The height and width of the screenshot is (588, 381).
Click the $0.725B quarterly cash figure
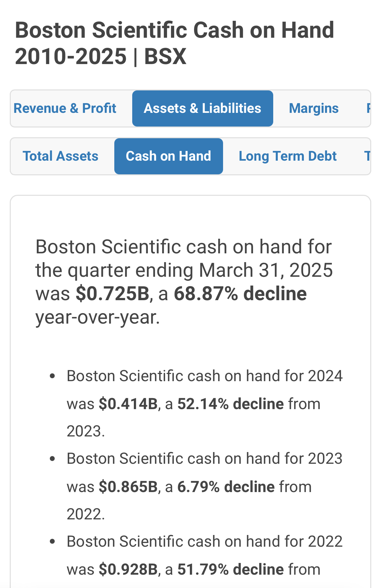click(x=112, y=294)
